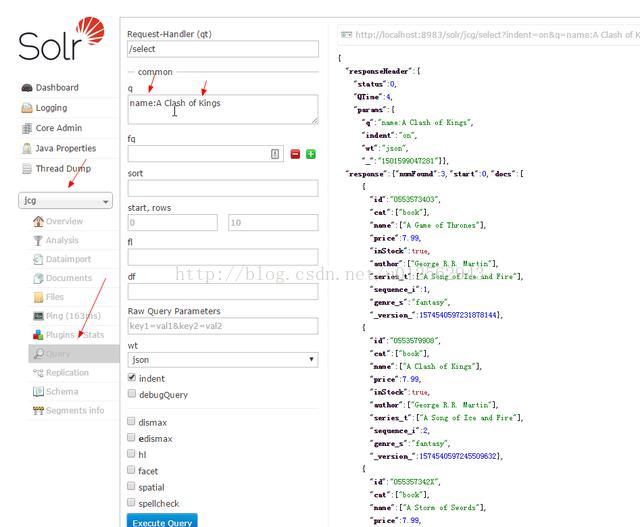
Task: Click the Request-Handler /select field
Action: click(223, 49)
